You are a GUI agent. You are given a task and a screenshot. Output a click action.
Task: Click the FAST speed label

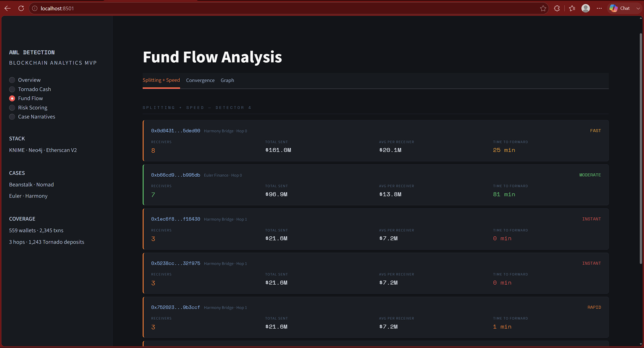595,131
